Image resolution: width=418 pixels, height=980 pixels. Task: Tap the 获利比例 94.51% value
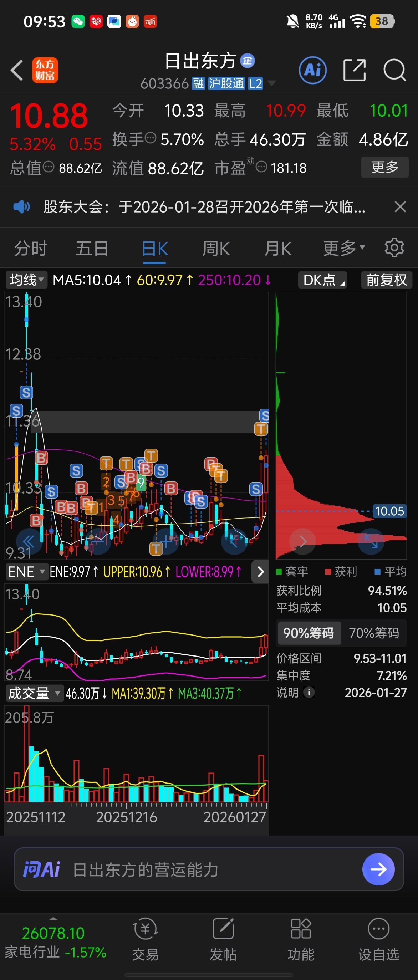click(x=387, y=591)
